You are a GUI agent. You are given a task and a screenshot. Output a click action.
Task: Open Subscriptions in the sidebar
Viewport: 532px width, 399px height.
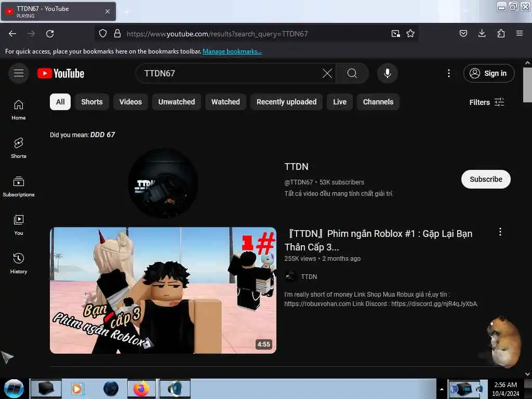(19, 187)
